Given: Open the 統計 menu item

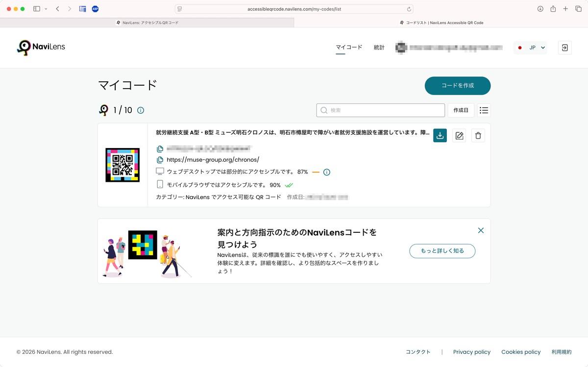Looking at the screenshot, I should point(379,48).
